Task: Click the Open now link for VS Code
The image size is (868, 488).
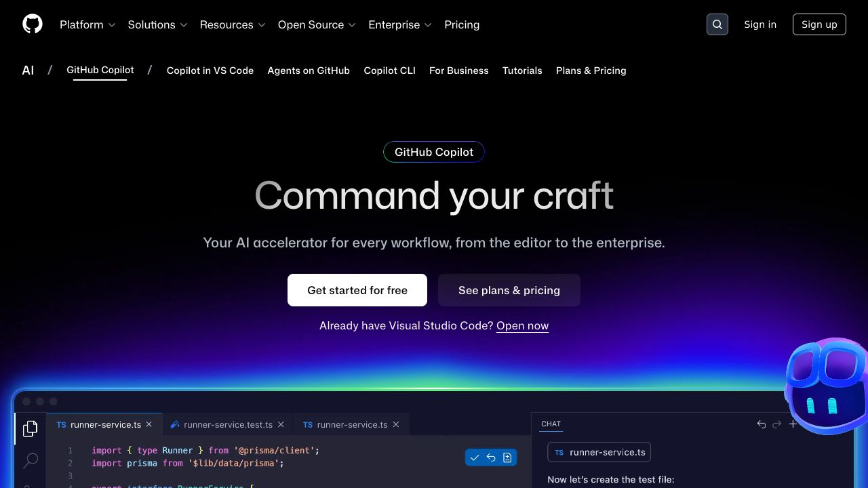Action: (522, 326)
